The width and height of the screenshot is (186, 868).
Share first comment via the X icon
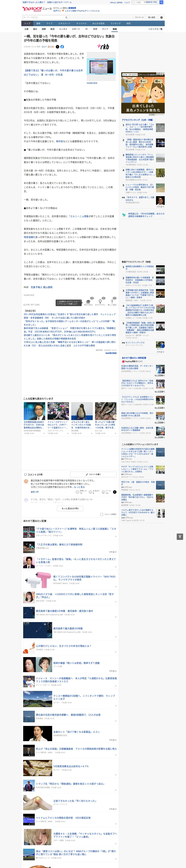(x=115, y=492)
